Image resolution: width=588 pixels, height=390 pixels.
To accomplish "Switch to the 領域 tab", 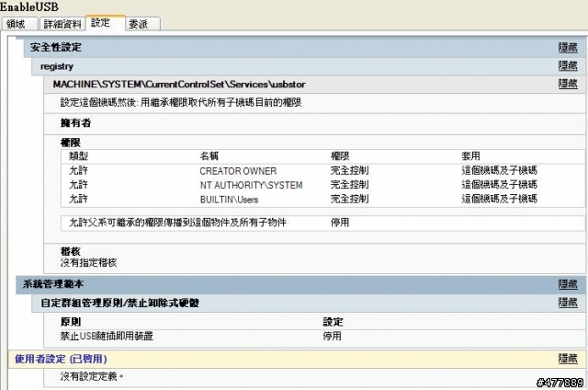I will pyautogui.click(x=19, y=24).
